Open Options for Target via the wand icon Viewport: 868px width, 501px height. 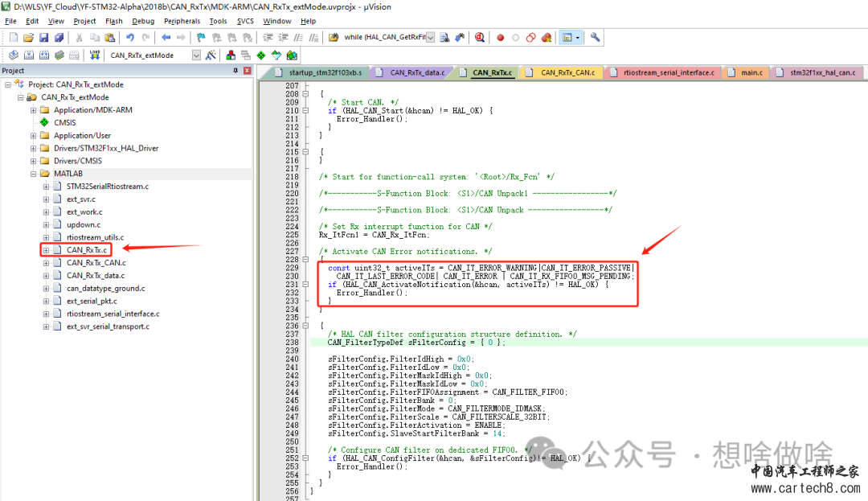(210, 55)
